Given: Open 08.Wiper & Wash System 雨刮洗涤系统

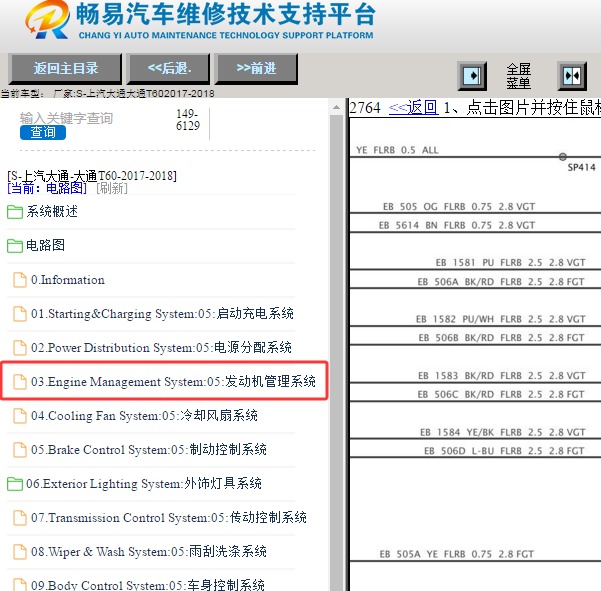Looking at the screenshot, I should point(149,552).
